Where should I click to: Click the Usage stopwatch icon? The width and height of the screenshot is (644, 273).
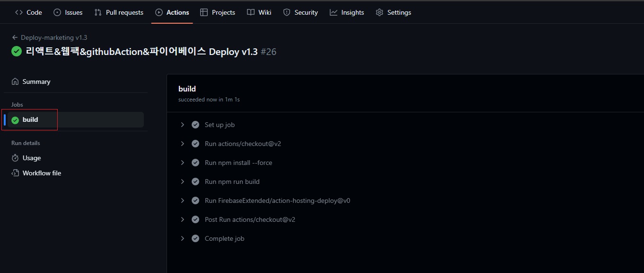[x=15, y=158]
